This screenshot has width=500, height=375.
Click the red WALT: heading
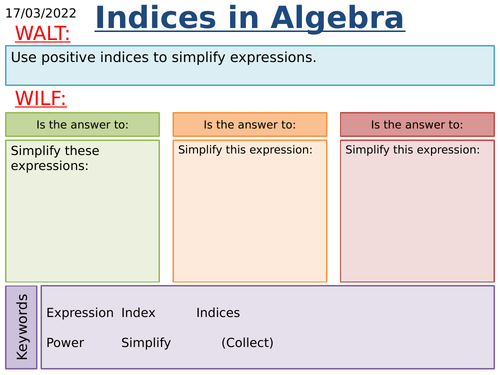[x=43, y=34]
